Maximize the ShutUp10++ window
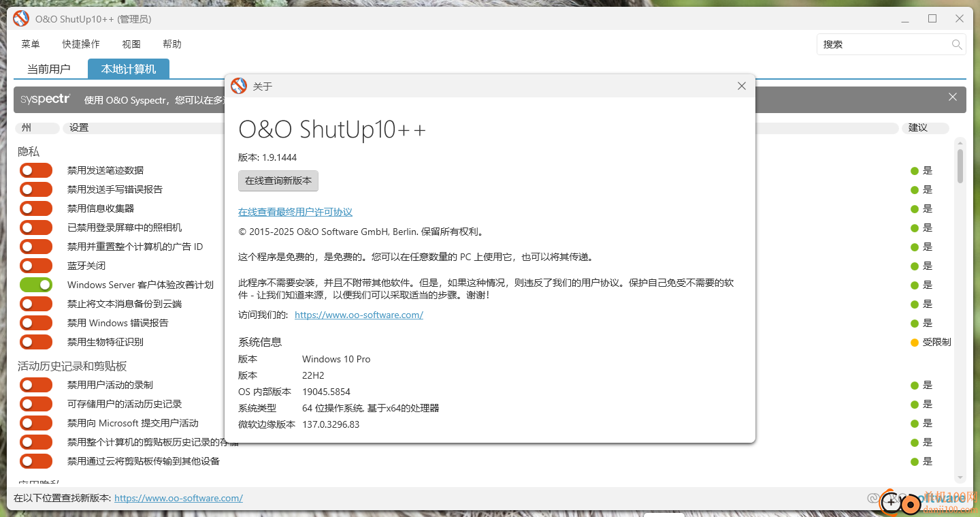Screen dimensions: 980x517 pyautogui.click(x=932, y=19)
